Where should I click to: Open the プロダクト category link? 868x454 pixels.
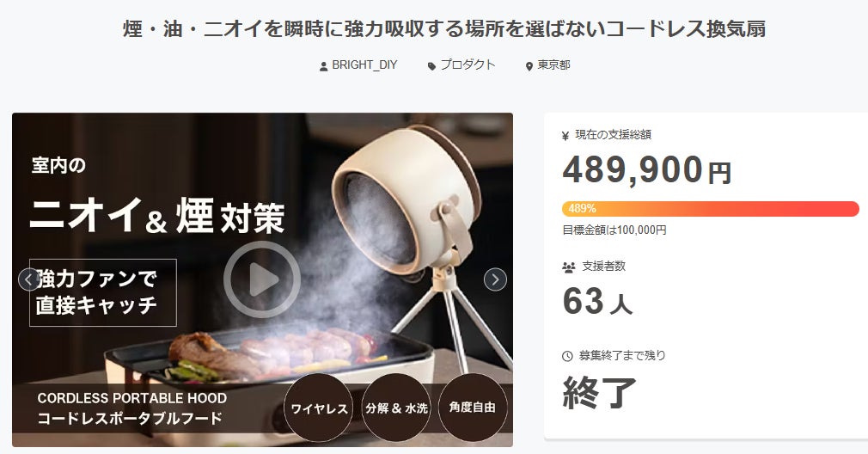tap(468, 65)
